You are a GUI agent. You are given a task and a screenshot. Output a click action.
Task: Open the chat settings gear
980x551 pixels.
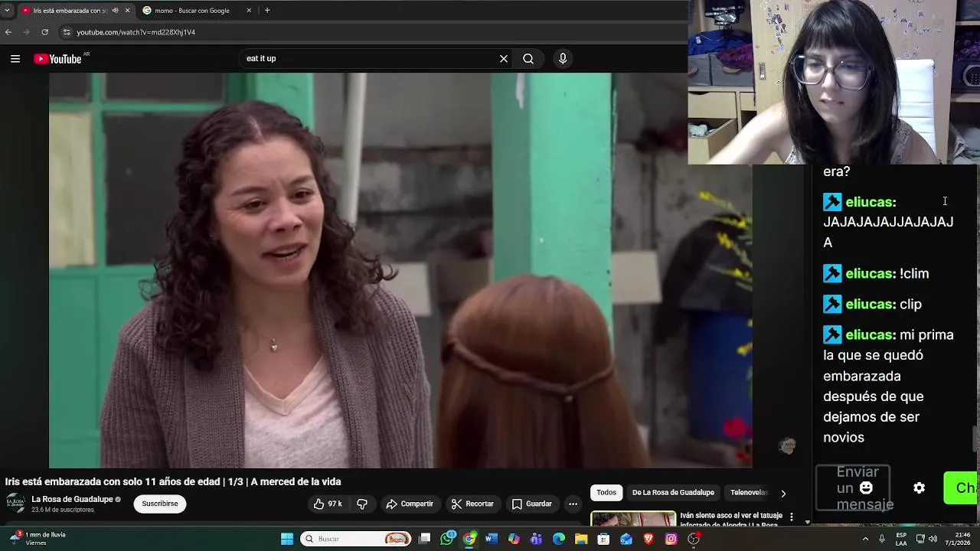[920, 487]
